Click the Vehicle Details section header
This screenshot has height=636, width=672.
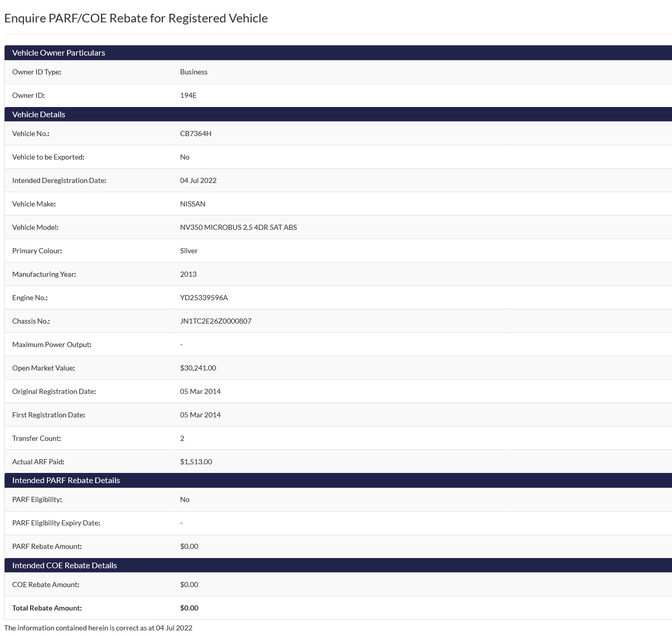point(39,115)
